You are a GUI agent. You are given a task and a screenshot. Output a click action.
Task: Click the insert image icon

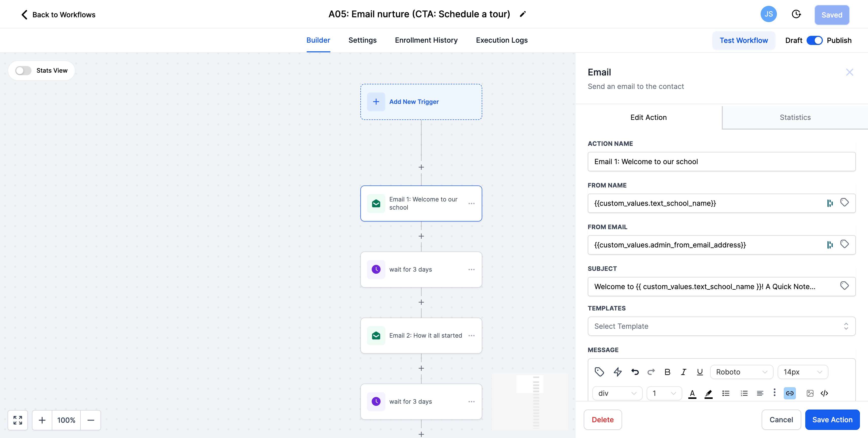tap(810, 393)
